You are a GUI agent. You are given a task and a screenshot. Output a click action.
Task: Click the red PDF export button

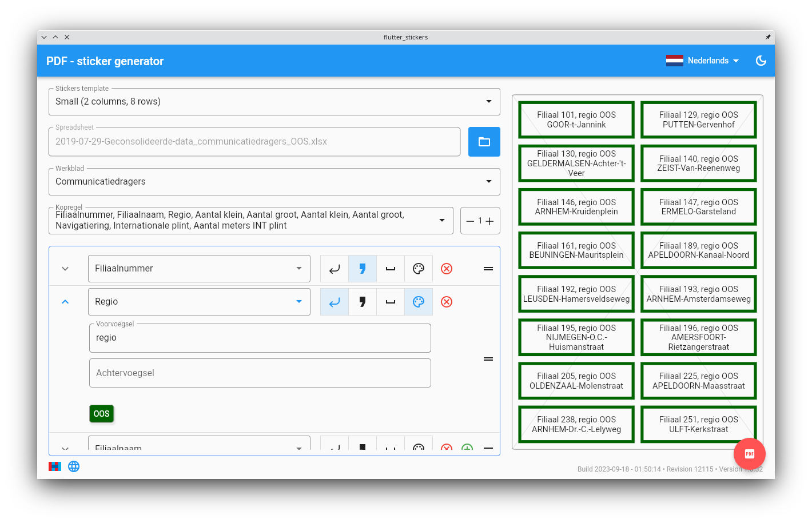pyautogui.click(x=749, y=454)
